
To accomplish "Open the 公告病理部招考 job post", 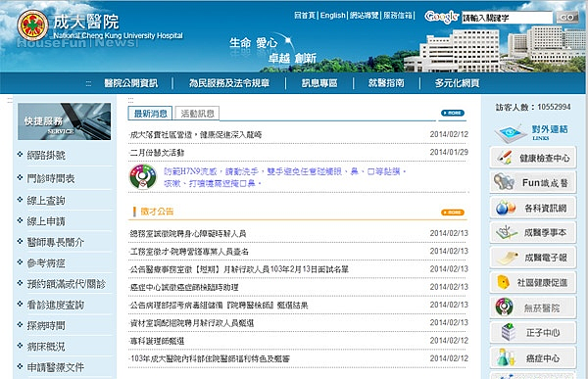I will pos(219,306).
